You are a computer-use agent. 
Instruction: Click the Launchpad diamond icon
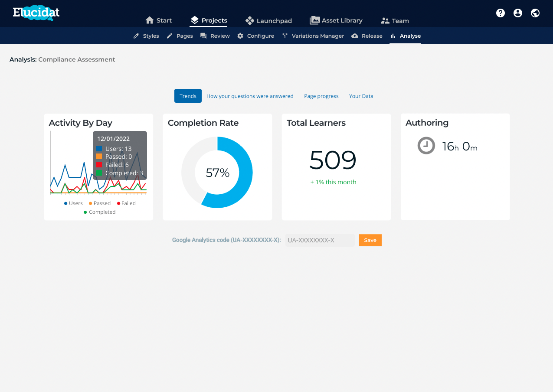click(249, 20)
